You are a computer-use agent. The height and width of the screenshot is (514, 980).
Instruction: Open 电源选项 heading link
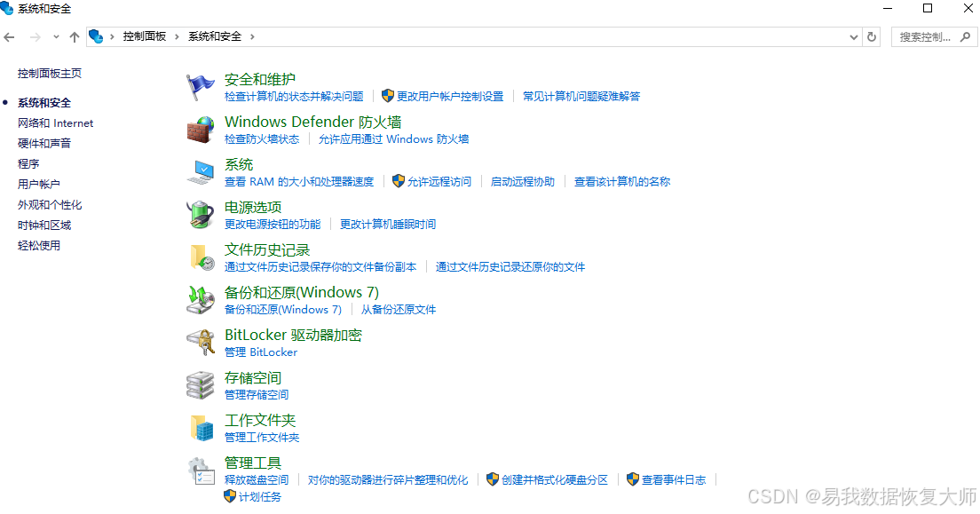pyautogui.click(x=253, y=207)
